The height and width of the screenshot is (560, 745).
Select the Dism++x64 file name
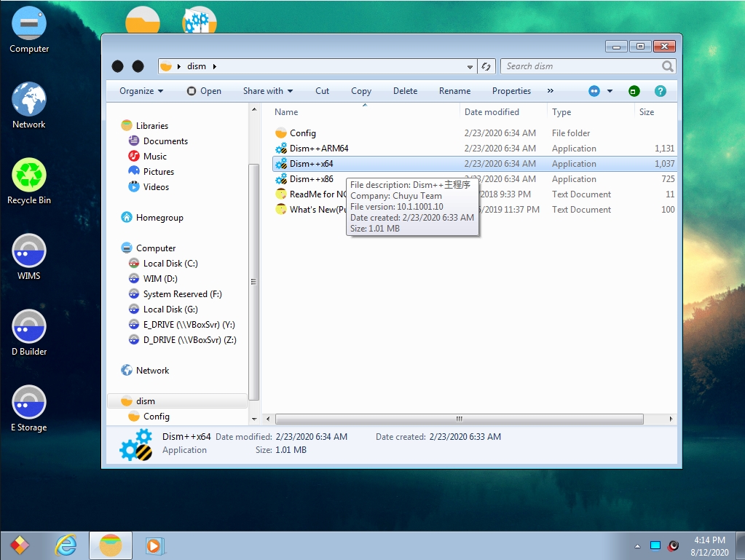[x=311, y=164]
